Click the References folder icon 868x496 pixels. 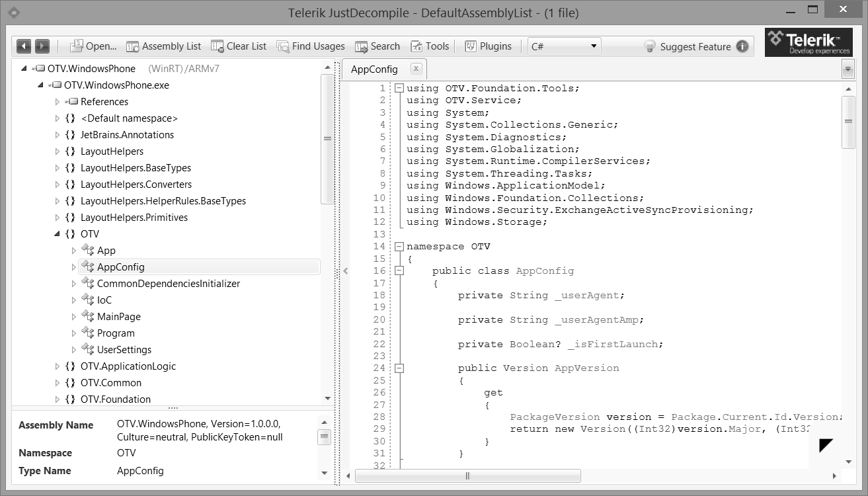pos(71,101)
